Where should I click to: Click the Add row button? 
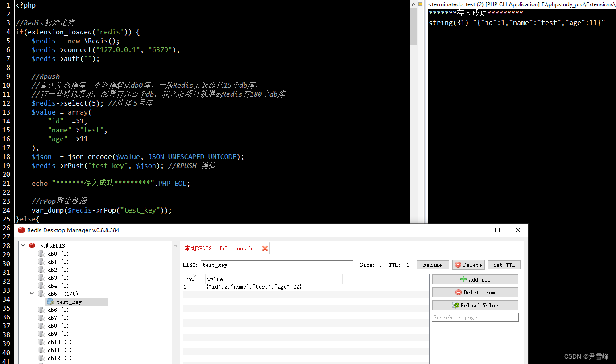[475, 279]
